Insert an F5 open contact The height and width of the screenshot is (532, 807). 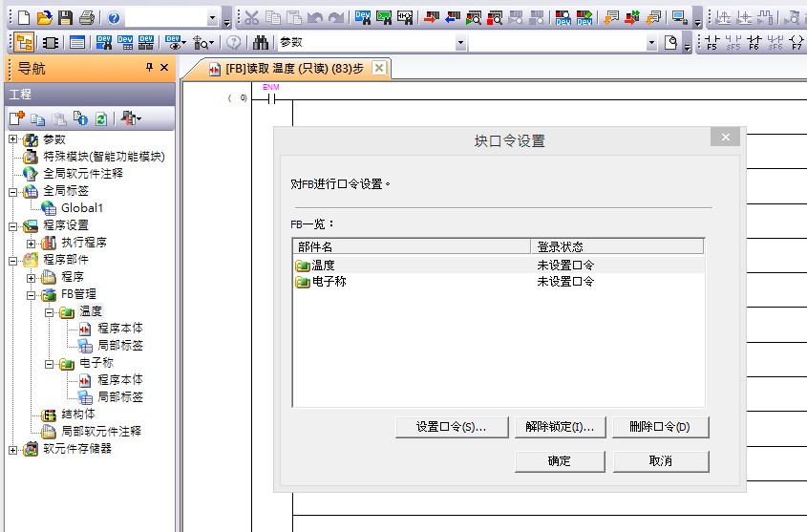[712, 43]
